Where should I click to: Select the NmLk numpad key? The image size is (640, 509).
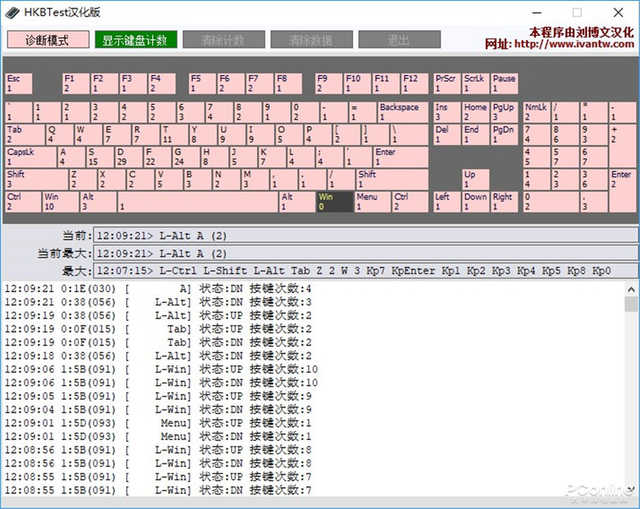tap(535, 112)
